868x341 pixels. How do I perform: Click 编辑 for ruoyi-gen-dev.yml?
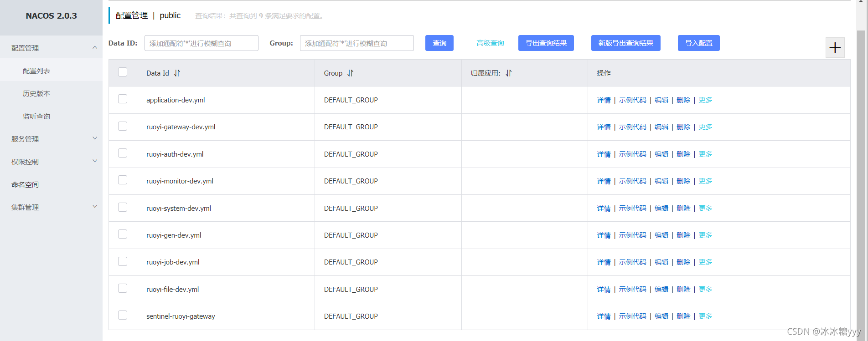(x=661, y=235)
